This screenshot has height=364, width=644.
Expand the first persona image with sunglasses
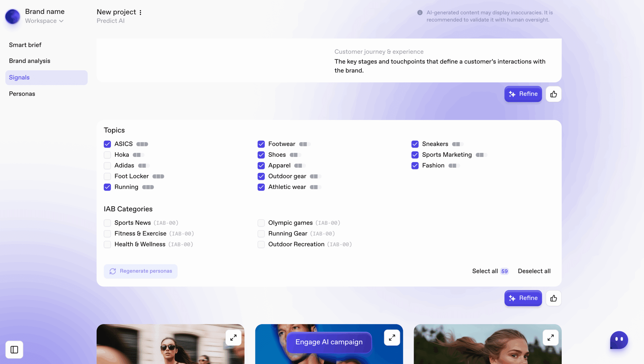[x=233, y=338]
